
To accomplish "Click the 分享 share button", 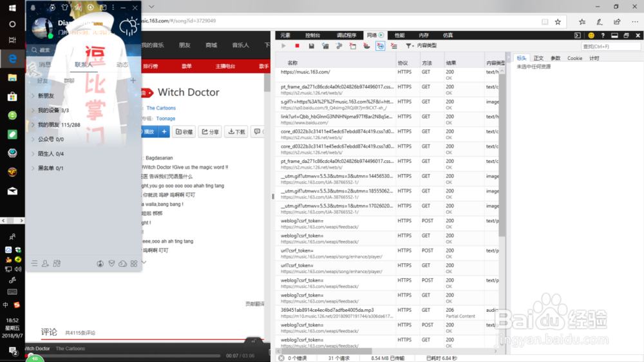I will pos(210,132).
